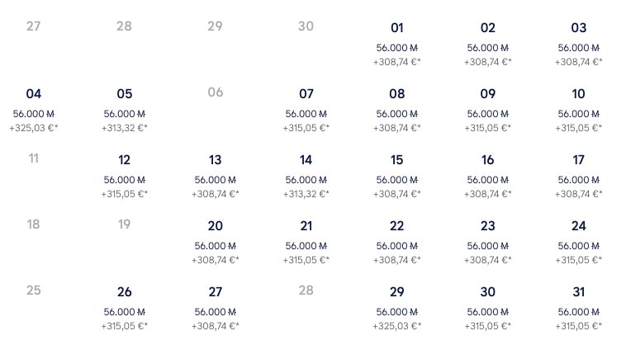Select the 08 date cell
626x364 pixels.
[397, 110]
